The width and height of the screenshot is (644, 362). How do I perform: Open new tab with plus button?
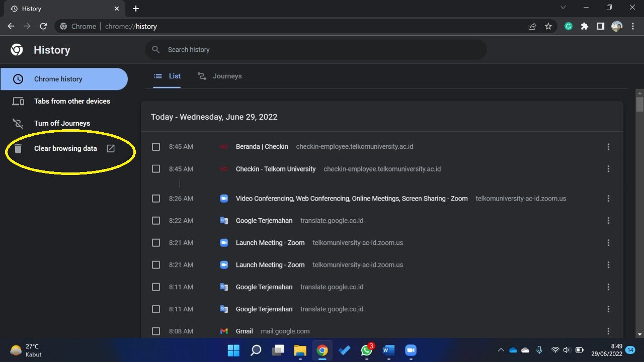[x=136, y=9]
